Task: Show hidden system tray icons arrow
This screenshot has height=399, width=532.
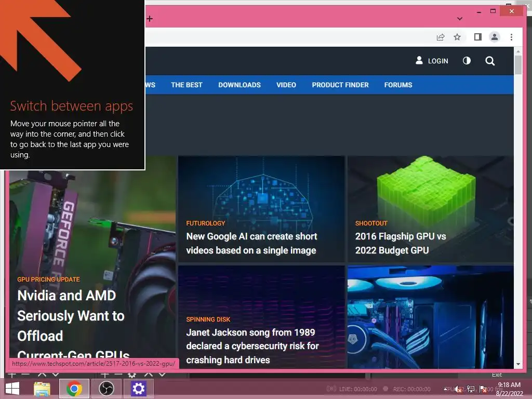Action: tap(445, 389)
